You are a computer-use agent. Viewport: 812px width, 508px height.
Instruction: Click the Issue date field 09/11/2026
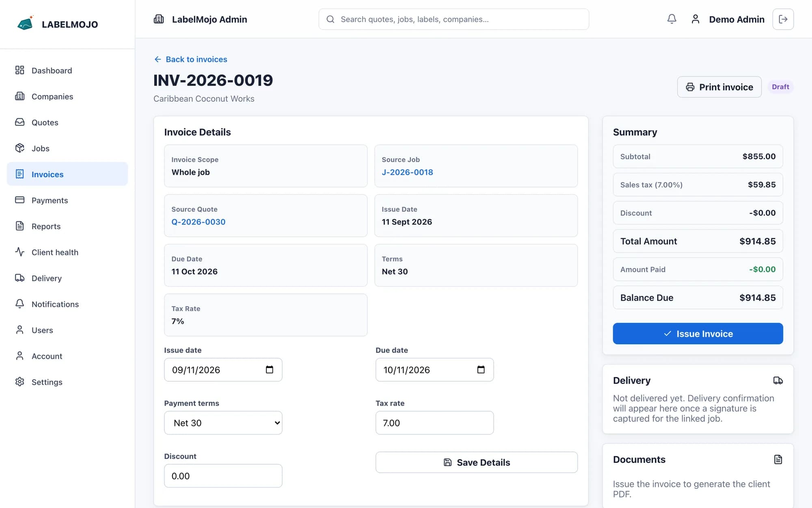click(223, 369)
